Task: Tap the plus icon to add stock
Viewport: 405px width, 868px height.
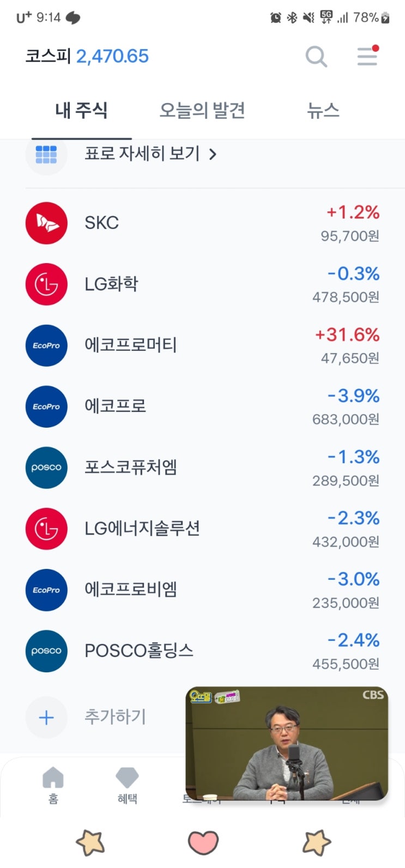Action: point(46,717)
